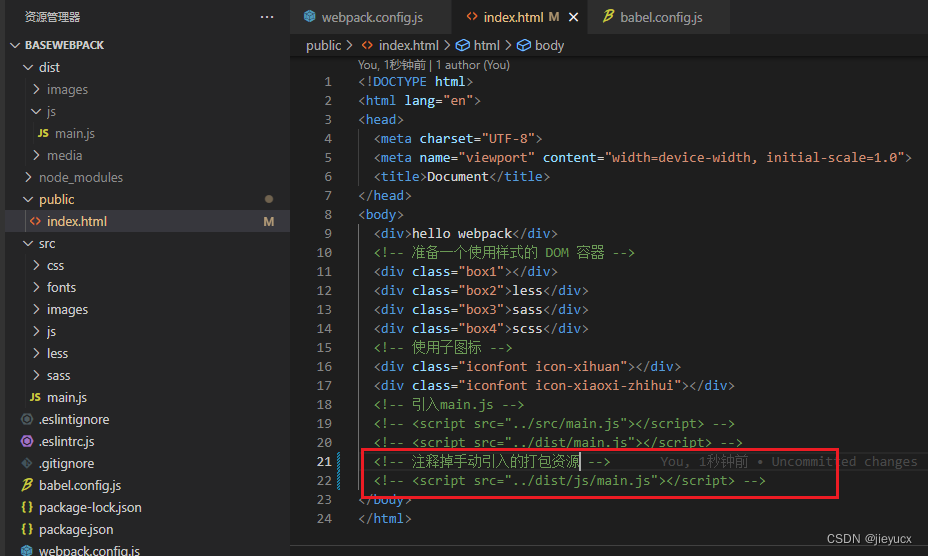Select index.html in the file tree

pos(147,221)
